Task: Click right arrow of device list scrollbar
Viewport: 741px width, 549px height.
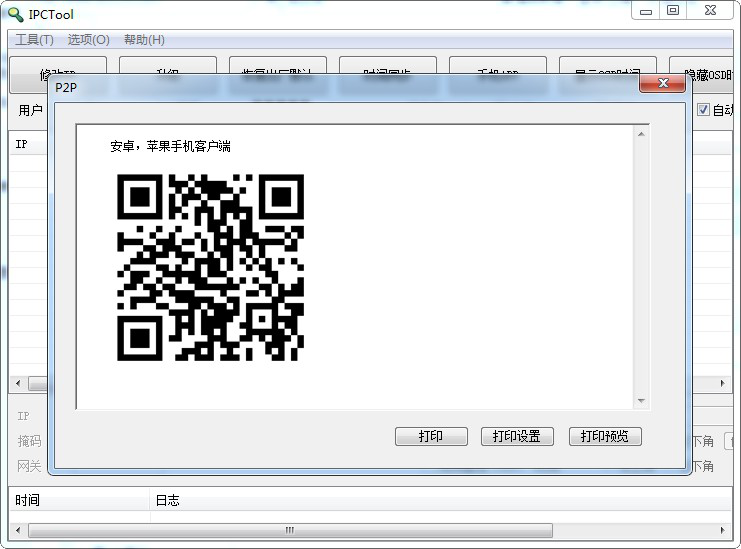Action: coord(723,383)
